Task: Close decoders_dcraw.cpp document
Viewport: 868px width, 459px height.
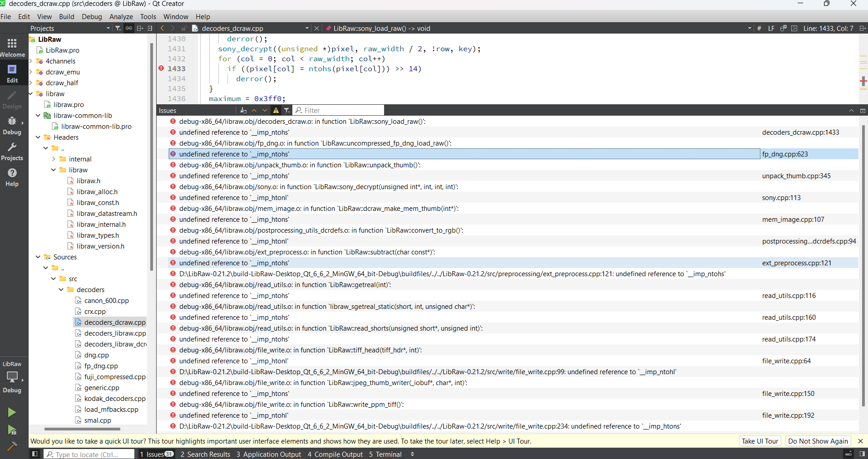Action: tap(316, 28)
